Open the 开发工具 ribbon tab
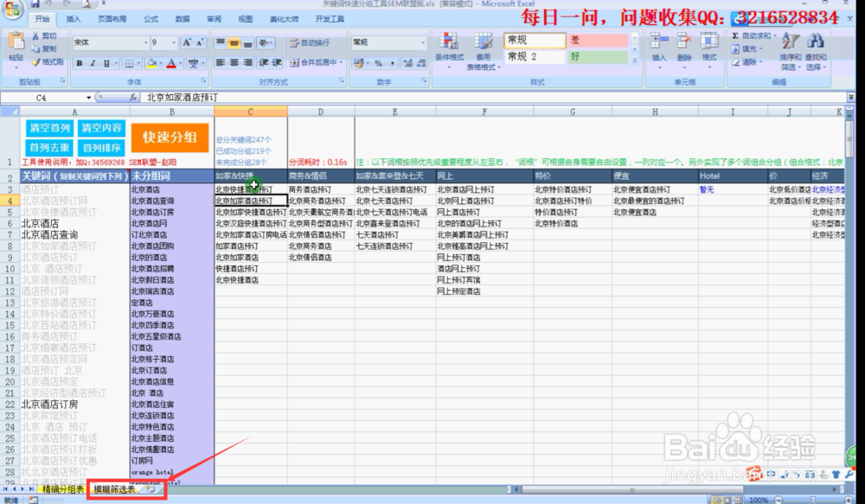This screenshot has height=504, width=865. coord(330,19)
